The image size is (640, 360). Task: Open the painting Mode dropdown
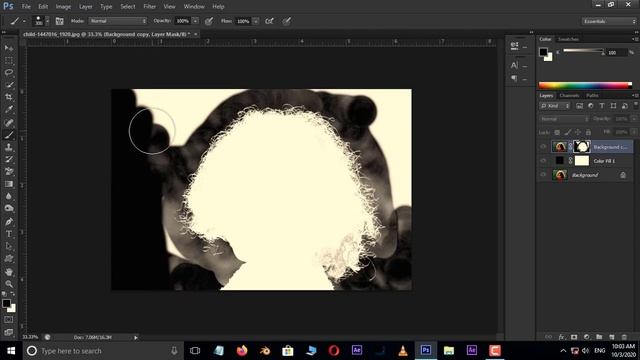coord(118,21)
